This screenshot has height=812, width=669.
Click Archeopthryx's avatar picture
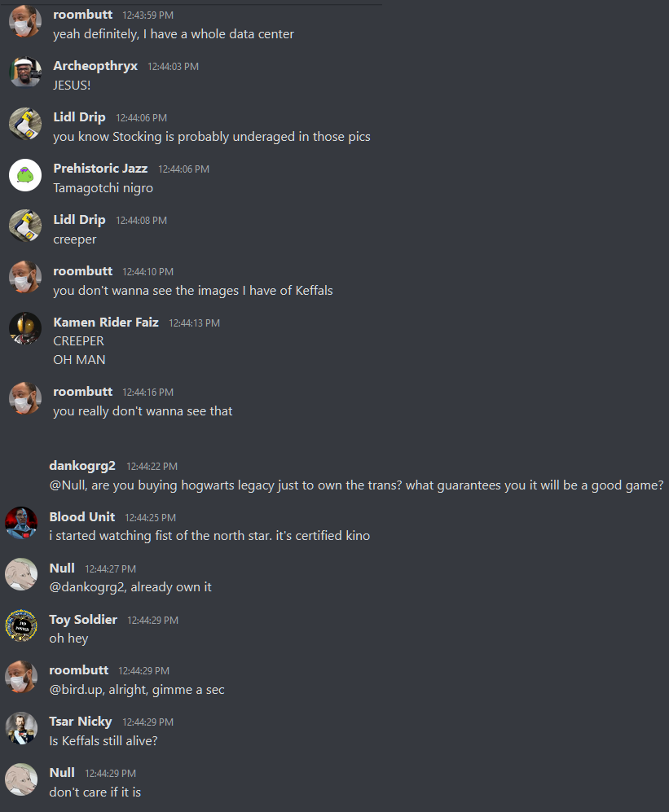coord(25,72)
